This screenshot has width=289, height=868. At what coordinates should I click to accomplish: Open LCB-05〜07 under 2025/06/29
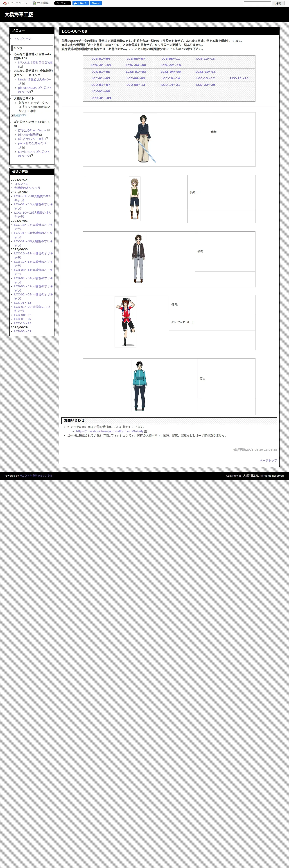click(23, 331)
